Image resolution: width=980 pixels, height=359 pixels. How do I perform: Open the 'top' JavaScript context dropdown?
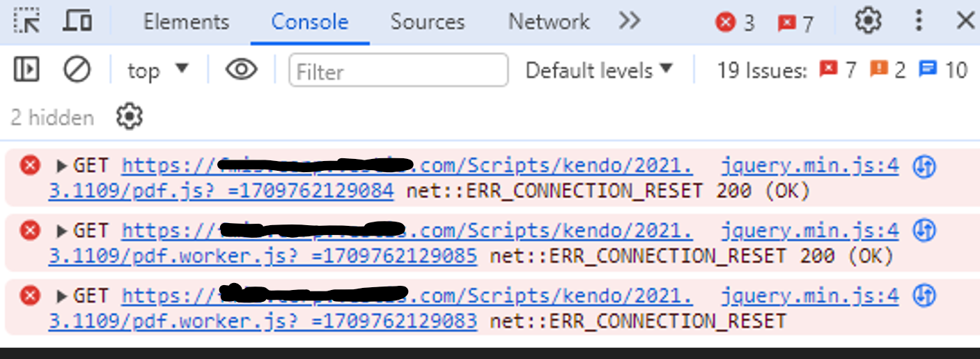coord(157,70)
